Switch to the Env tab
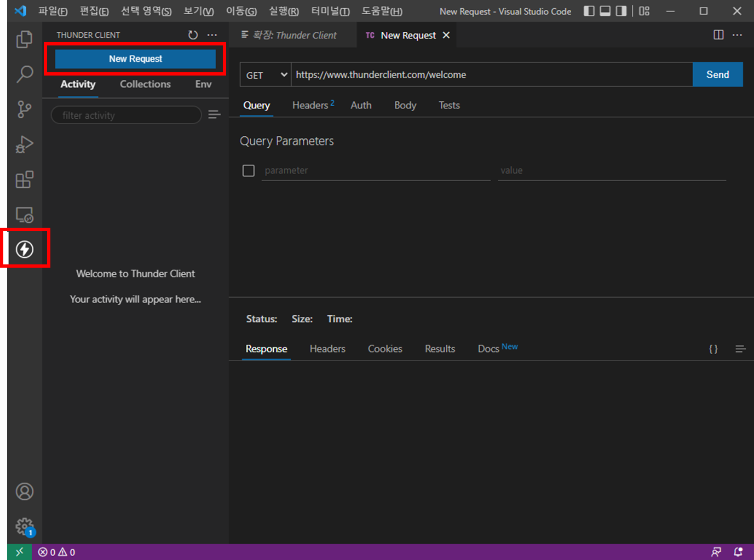Image resolution: width=754 pixels, height=560 pixels. (x=203, y=84)
